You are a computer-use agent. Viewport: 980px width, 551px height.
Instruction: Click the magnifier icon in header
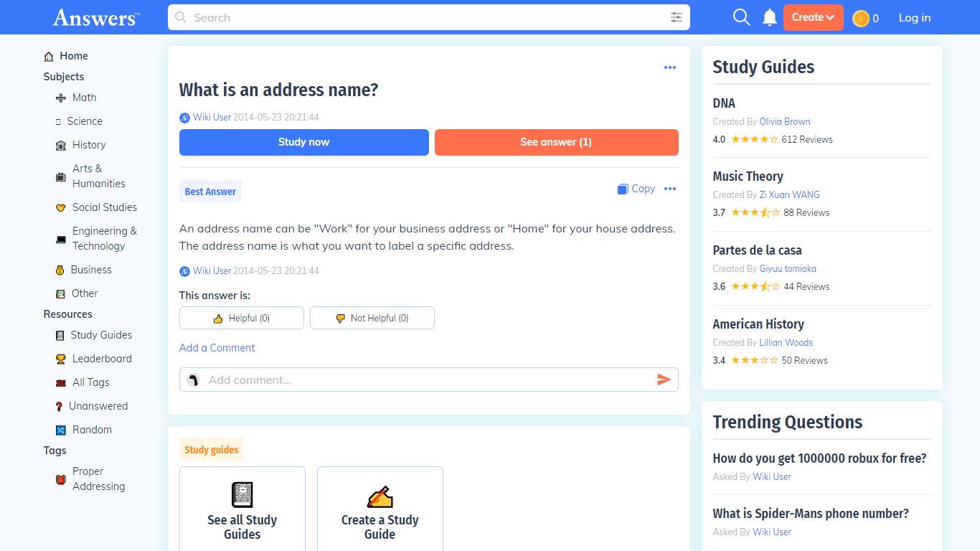click(741, 17)
